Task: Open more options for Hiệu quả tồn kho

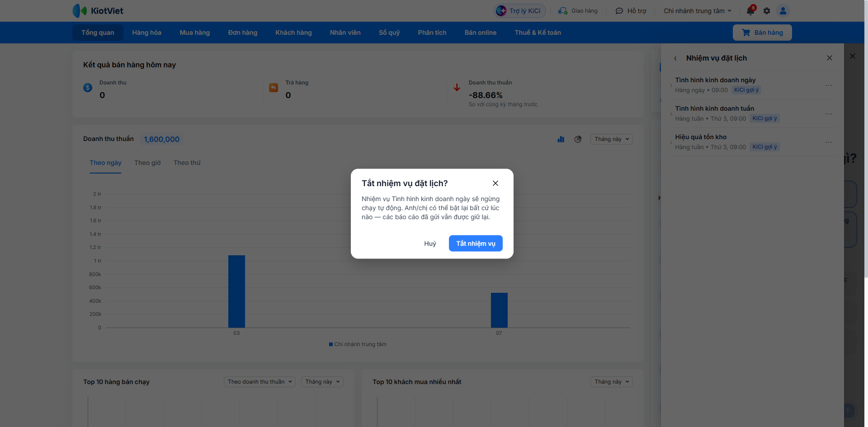Action: [829, 142]
